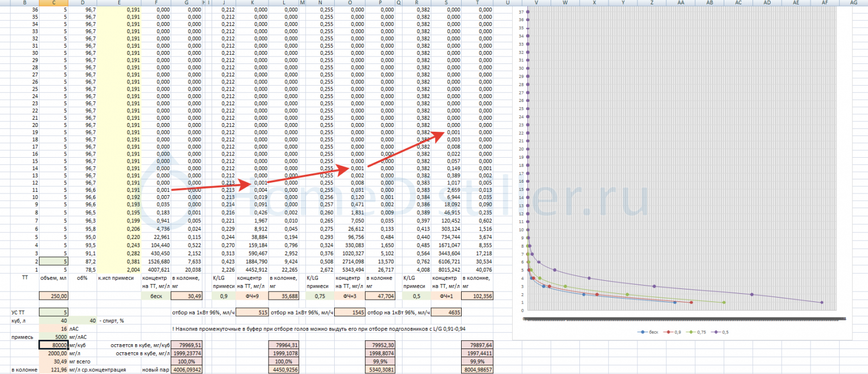This screenshot has width=868, height=374.
Task: Click the cell showing 79952,30
Action: [x=380, y=345]
